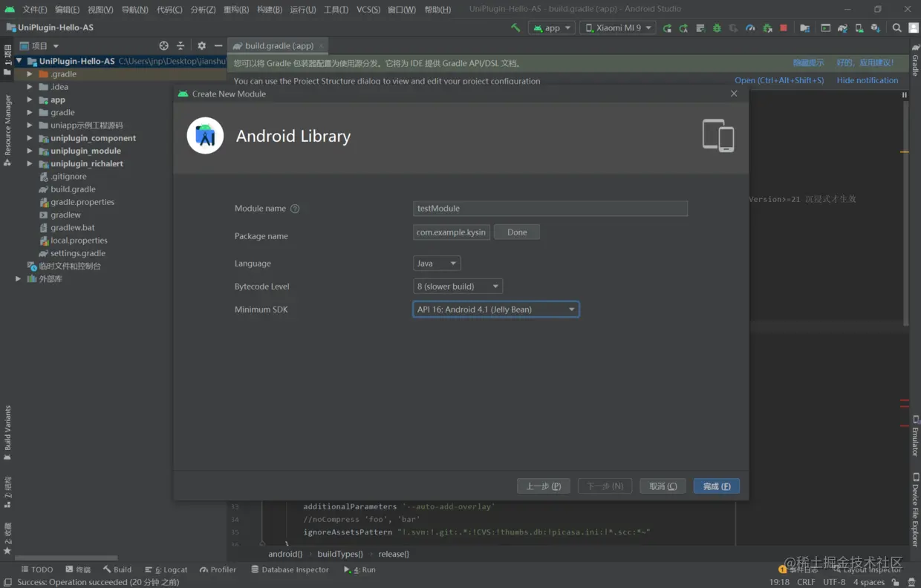Screen dimensions: 921x588
Task: Click the Make Project hammer icon
Action: pos(515,27)
